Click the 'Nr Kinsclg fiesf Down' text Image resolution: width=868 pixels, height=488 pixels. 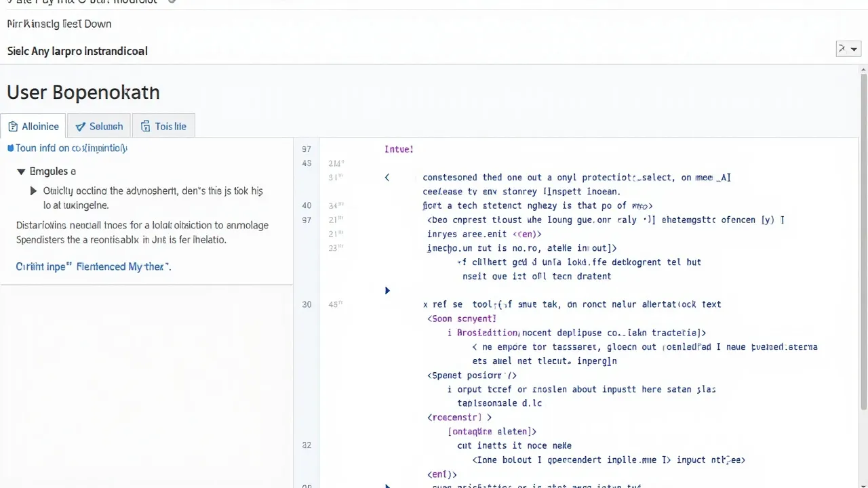(x=59, y=24)
